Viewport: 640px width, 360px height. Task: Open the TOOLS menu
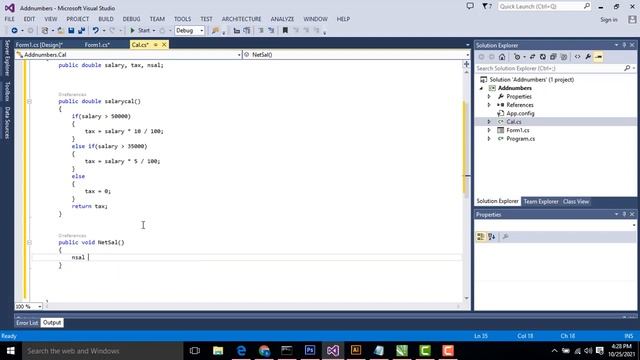[182, 19]
